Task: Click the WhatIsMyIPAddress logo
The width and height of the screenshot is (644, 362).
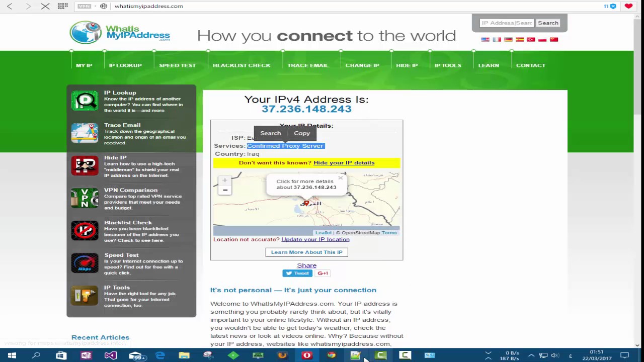Action: pos(120,32)
